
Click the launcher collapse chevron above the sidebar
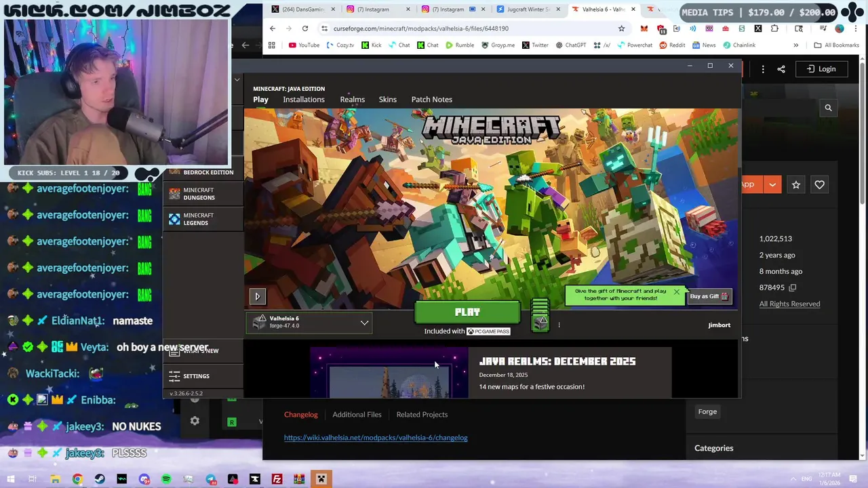click(x=237, y=80)
